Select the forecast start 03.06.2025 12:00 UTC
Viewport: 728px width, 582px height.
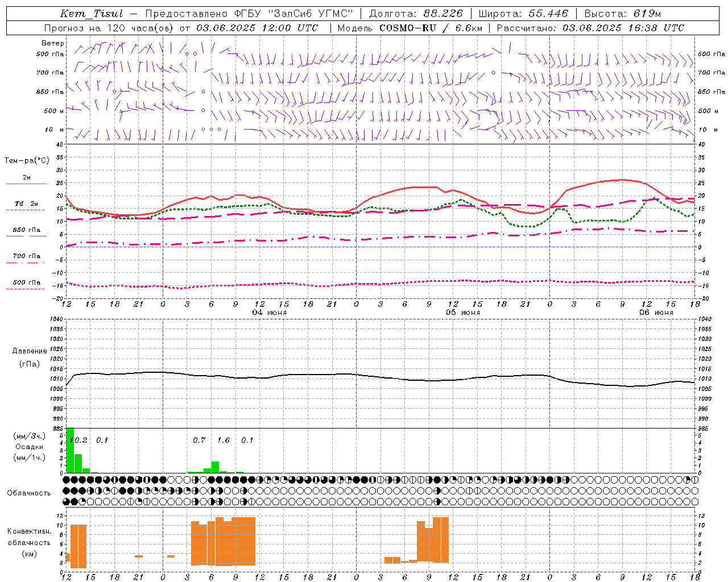tap(257, 28)
